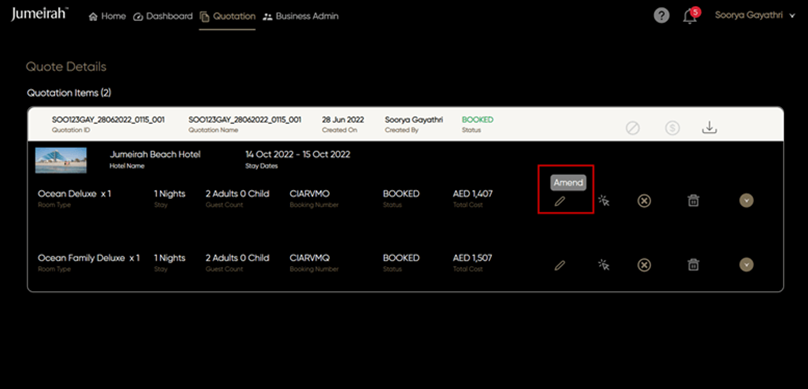808x389 pixels.
Task: Download the quotation with the download icon
Action: point(710,127)
